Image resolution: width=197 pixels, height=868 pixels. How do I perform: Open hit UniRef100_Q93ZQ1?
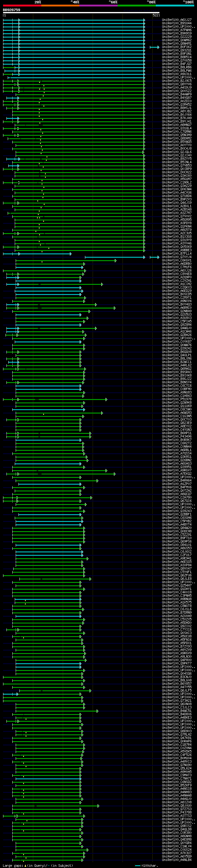click(x=177, y=50)
